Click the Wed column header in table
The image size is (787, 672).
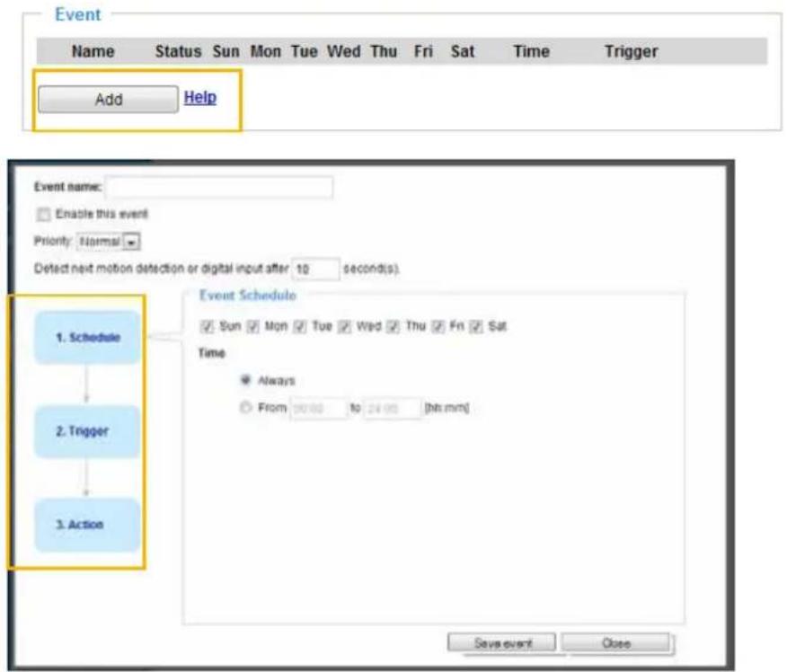coord(344,51)
